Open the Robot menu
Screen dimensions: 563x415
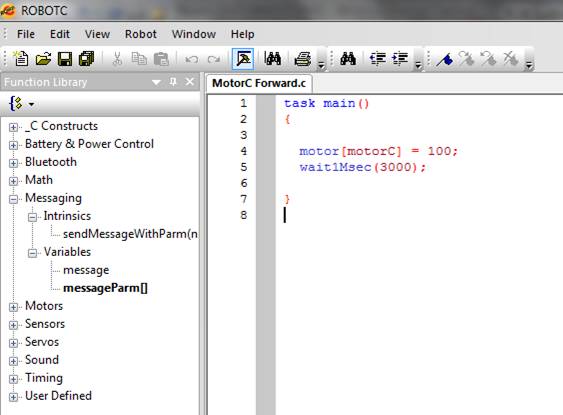[x=140, y=34]
